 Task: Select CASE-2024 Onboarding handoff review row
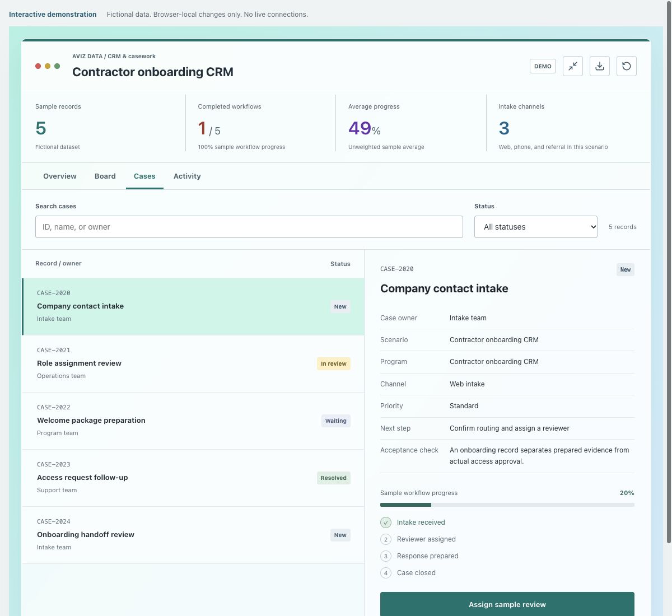click(x=193, y=535)
